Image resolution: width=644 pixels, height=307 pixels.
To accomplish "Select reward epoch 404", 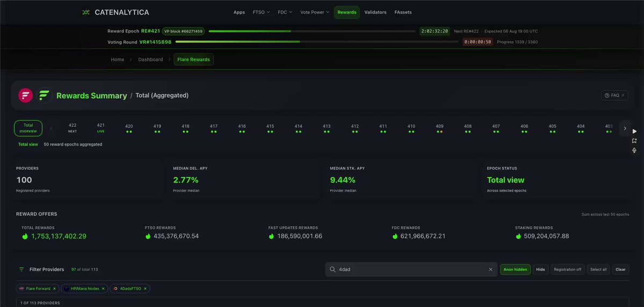I will tap(580, 128).
